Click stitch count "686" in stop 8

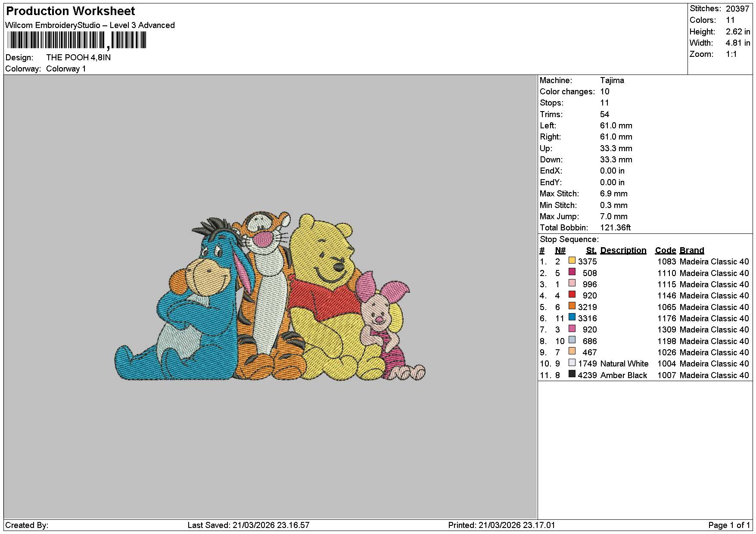(590, 342)
